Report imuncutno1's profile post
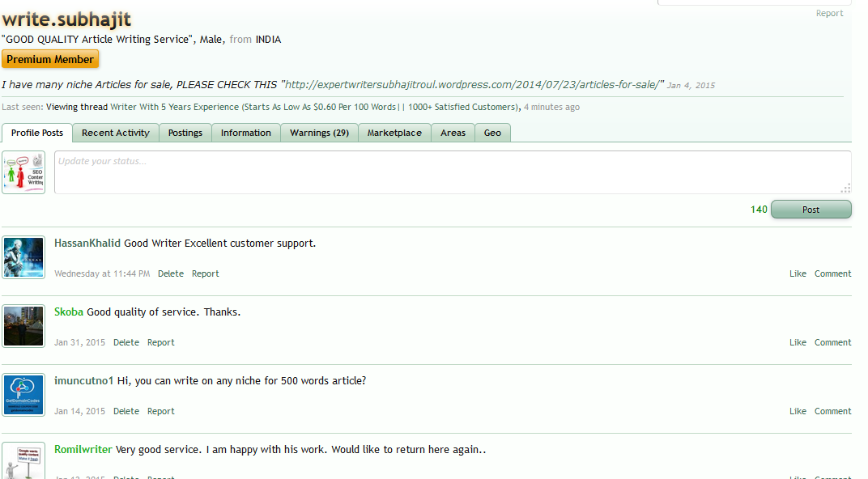 click(x=160, y=411)
